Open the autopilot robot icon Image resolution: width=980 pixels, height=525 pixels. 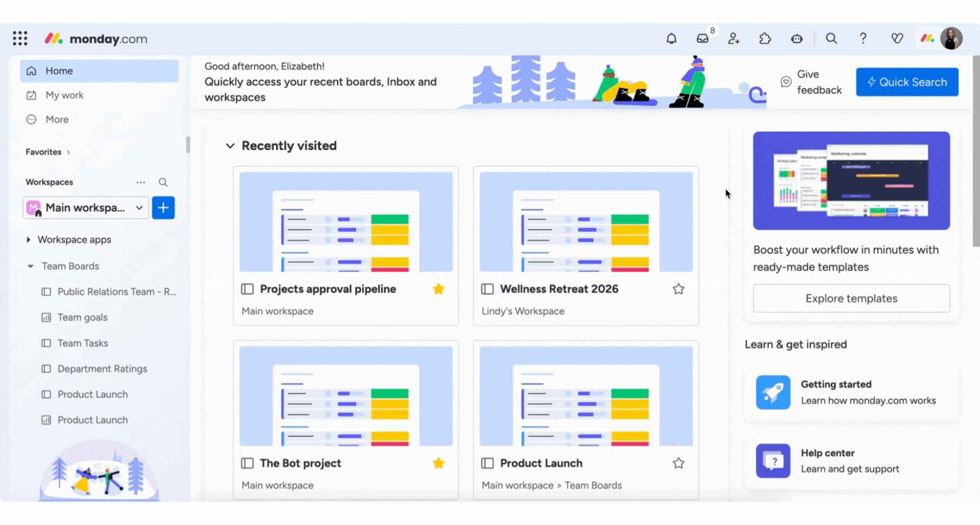click(x=796, y=38)
